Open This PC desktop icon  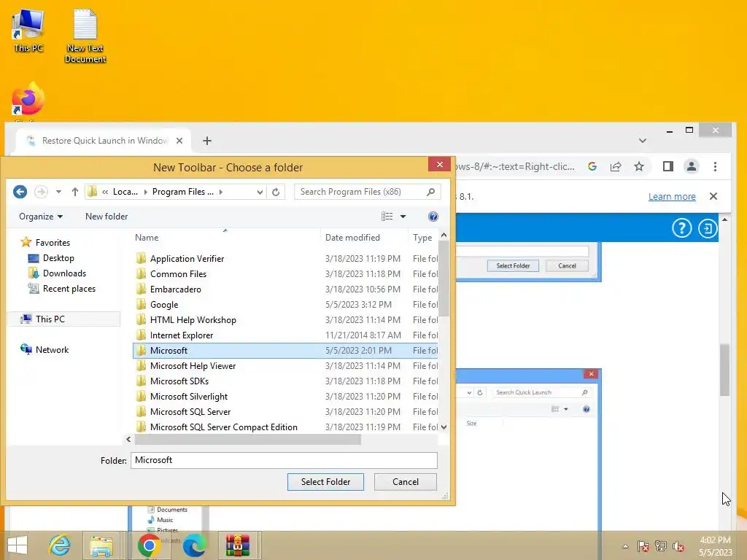pyautogui.click(x=28, y=31)
